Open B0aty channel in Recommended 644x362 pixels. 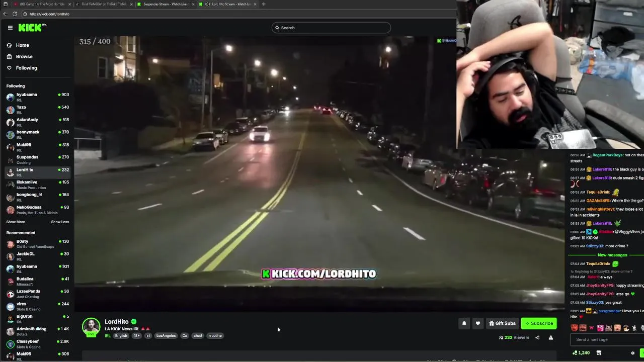click(x=37, y=244)
